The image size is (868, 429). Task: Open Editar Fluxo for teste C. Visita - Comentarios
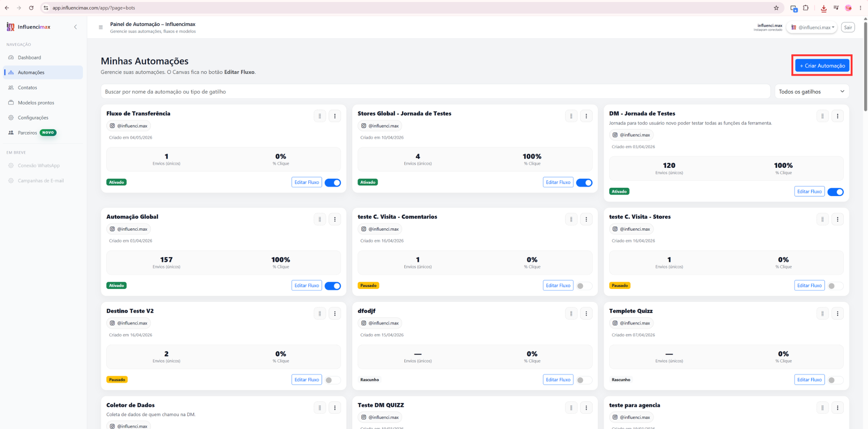click(x=558, y=285)
